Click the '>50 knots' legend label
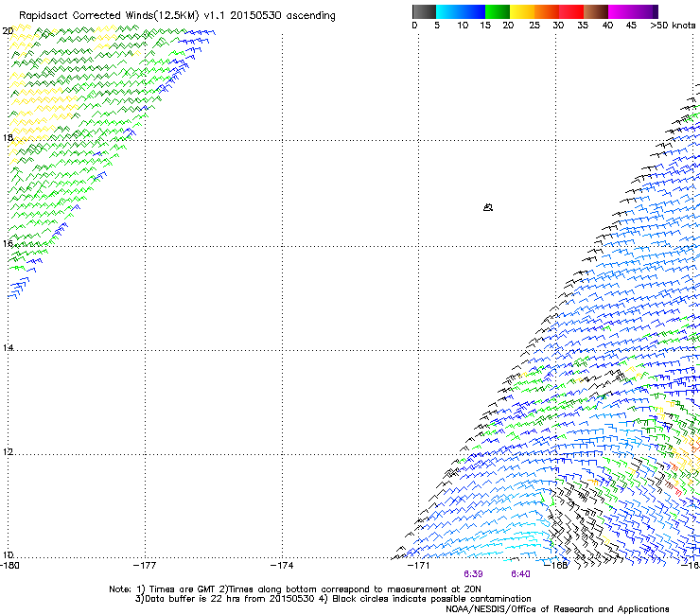700x615 pixels. (673, 26)
